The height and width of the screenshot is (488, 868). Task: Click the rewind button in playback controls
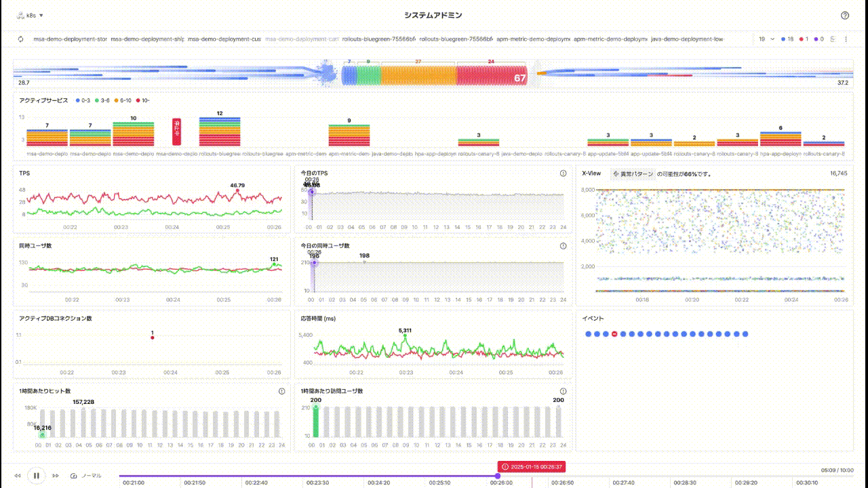[x=18, y=476]
